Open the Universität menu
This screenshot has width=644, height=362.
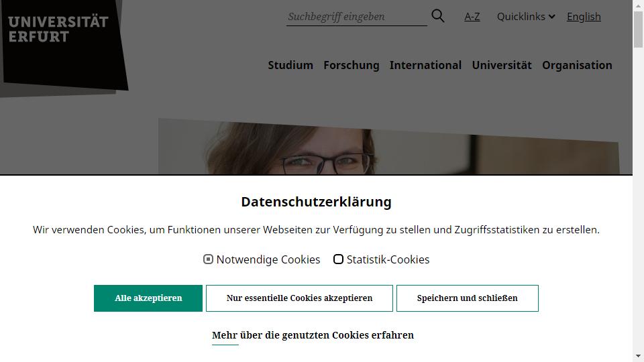click(502, 65)
